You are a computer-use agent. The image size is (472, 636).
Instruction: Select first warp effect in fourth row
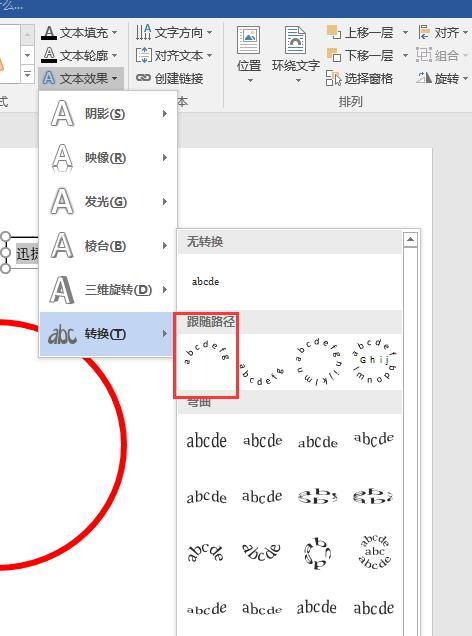coord(206,608)
